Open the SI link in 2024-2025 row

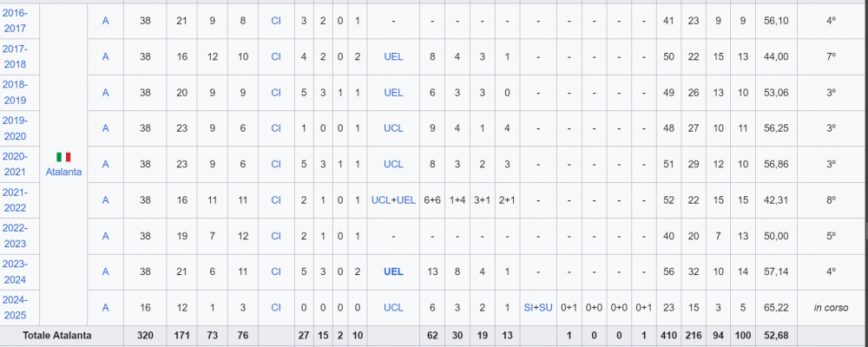[x=528, y=308]
